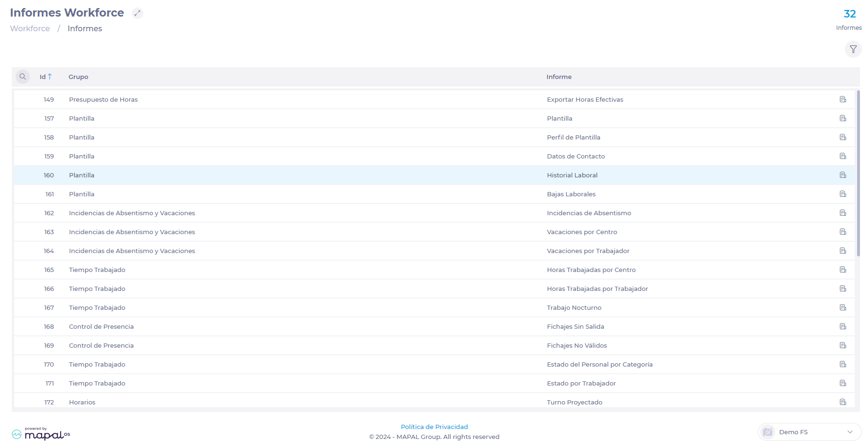Click the mapal OS logo
The height and width of the screenshot is (447, 868).
(41, 434)
